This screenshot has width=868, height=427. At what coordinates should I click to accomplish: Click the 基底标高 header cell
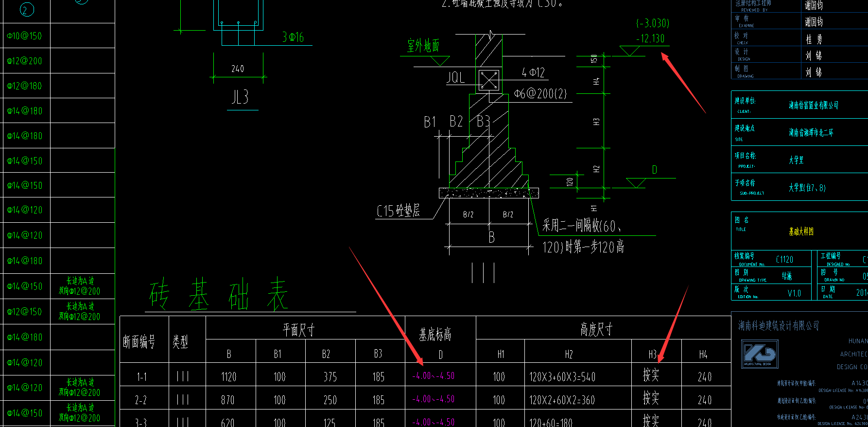coord(435,334)
